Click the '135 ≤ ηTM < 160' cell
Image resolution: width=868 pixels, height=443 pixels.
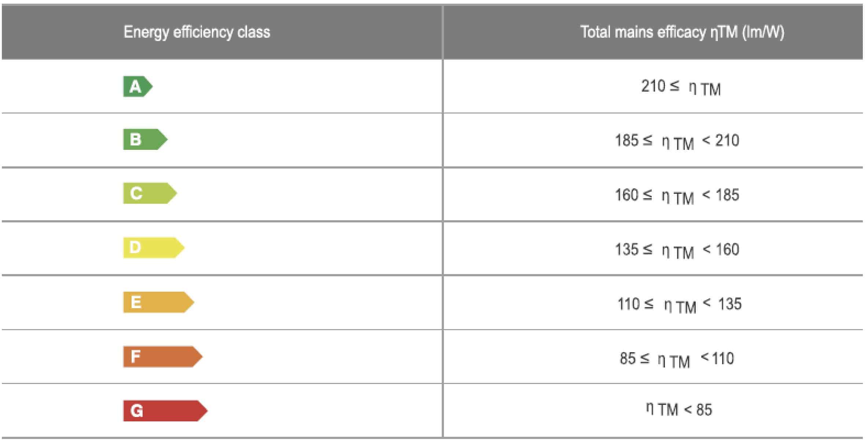pyautogui.click(x=677, y=251)
